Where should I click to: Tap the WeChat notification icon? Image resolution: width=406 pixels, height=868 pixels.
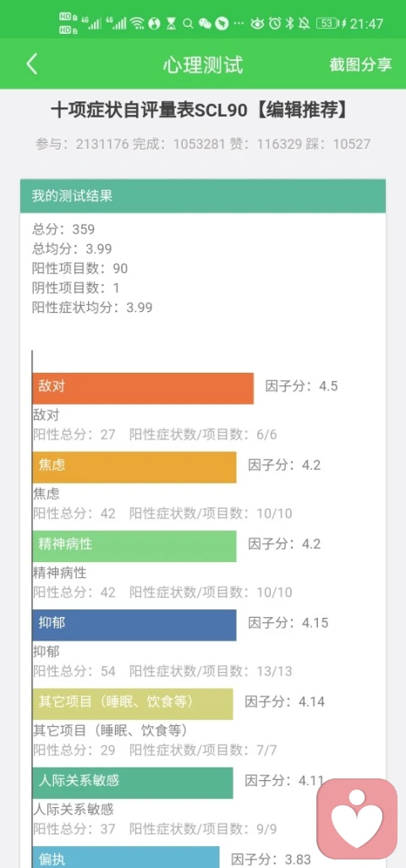(205, 24)
